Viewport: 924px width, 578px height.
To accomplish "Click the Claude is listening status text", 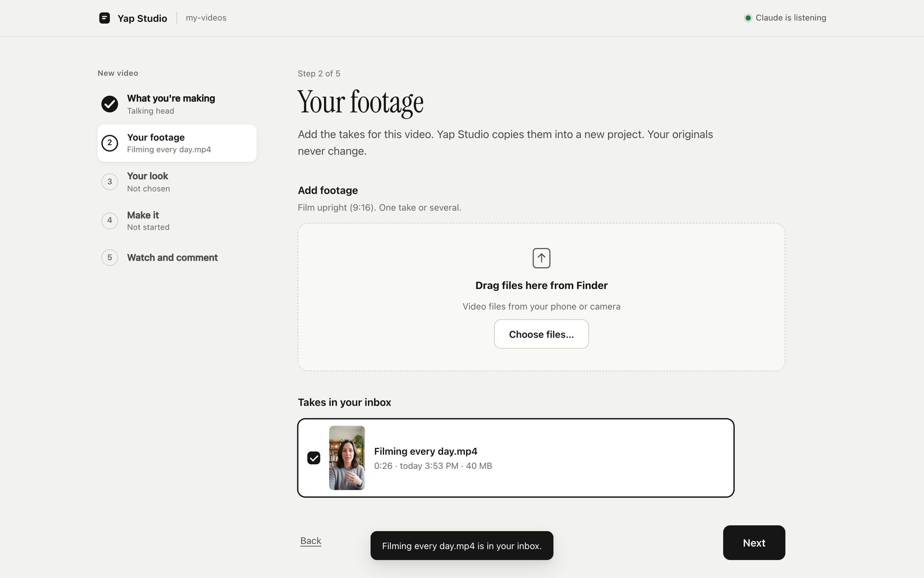I will coord(791,18).
